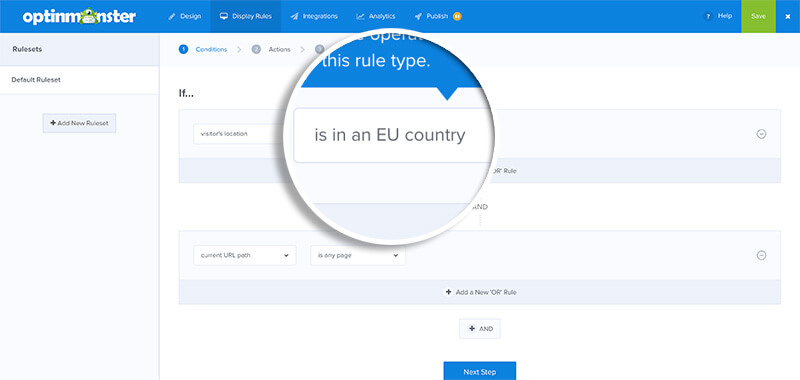Open the Publish tab
Viewport: 800px width, 380px height.
pos(438,16)
